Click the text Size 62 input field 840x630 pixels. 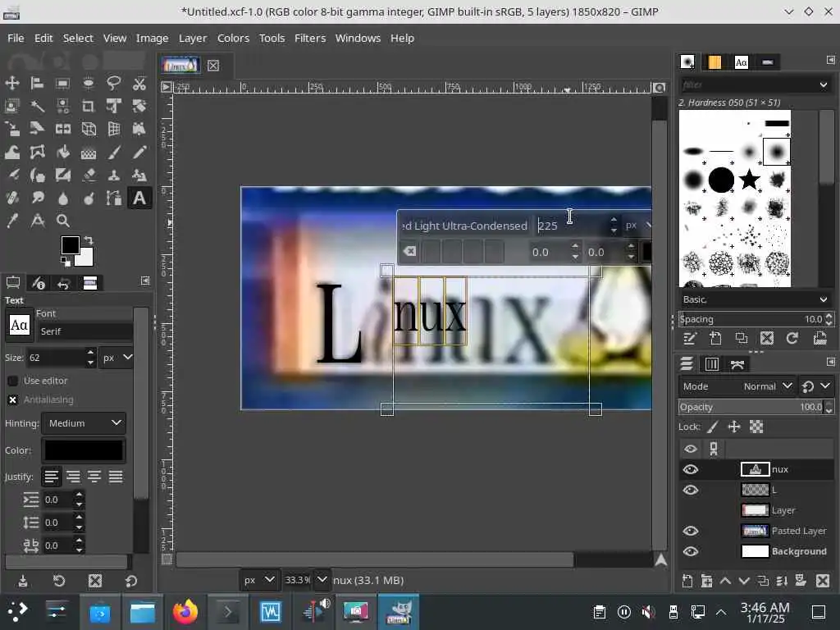coord(55,358)
